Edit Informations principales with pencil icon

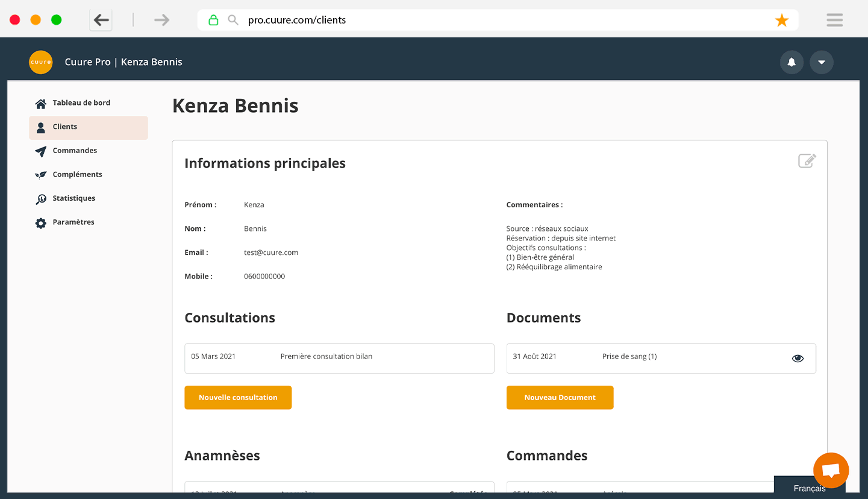pos(807,161)
